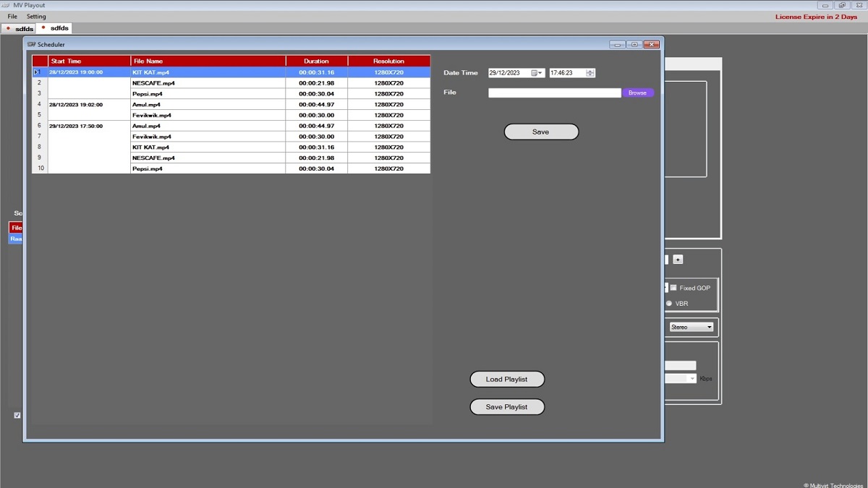
Task: Select Pepsi.mp4 in row 10
Action: point(208,168)
